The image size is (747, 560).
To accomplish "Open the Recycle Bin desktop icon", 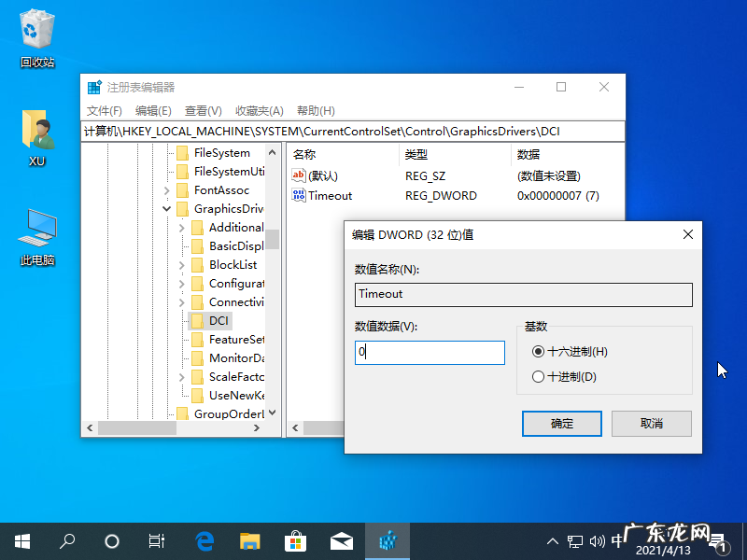I will pyautogui.click(x=37, y=32).
